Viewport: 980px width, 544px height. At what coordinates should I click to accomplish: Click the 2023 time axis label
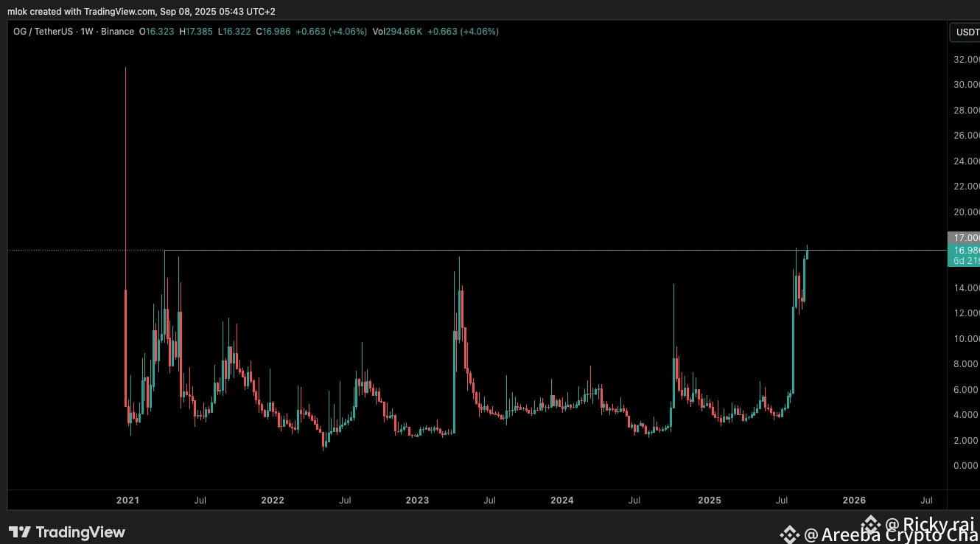click(417, 501)
